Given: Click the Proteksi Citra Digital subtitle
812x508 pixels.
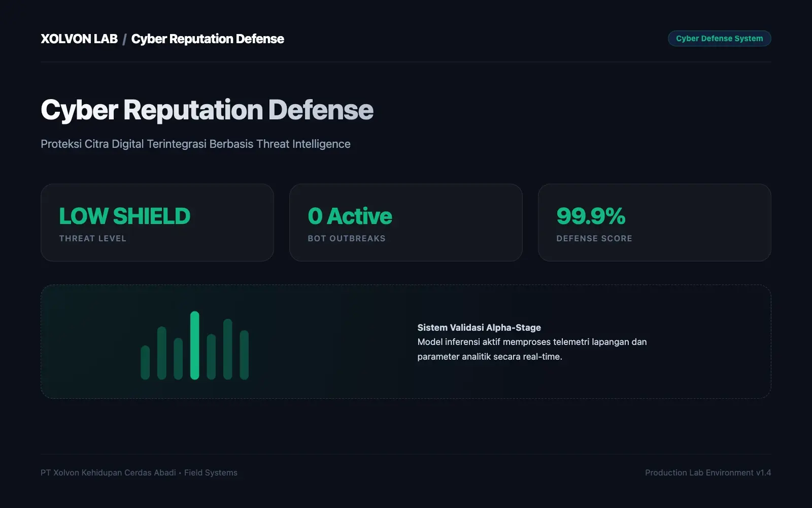Looking at the screenshot, I should (195, 144).
